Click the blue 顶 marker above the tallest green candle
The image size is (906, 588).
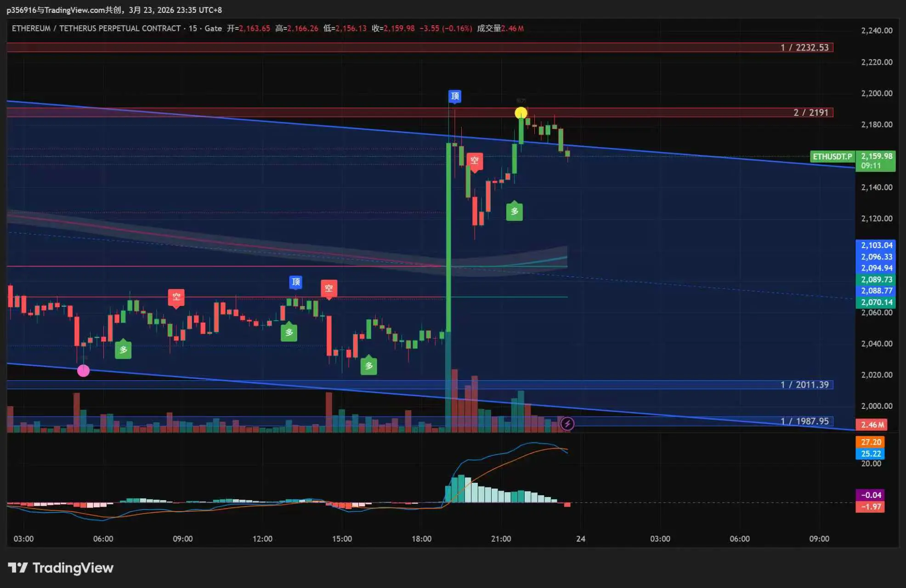coord(455,96)
